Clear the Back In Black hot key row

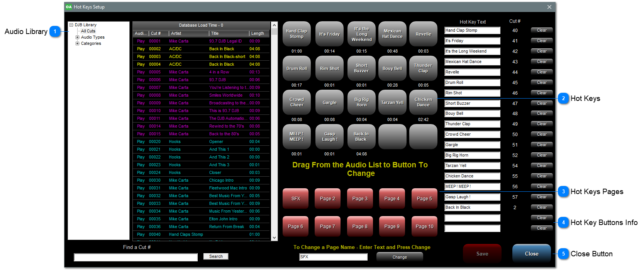(542, 207)
